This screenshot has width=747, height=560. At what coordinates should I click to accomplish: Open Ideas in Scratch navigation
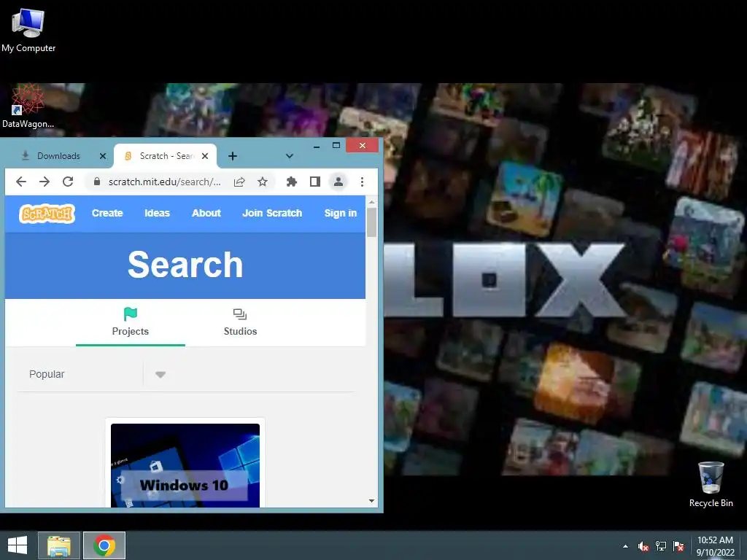coord(158,214)
